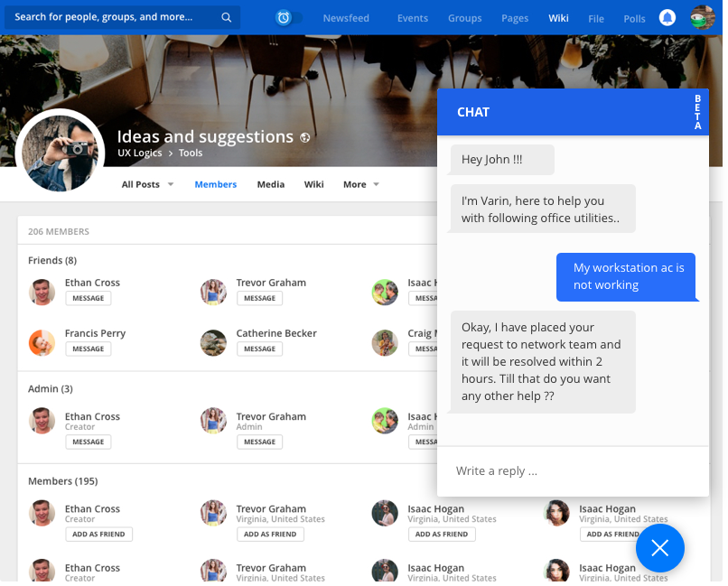728x586 pixels.
Task: Add Trevor Graham as friend
Action: coord(270,535)
